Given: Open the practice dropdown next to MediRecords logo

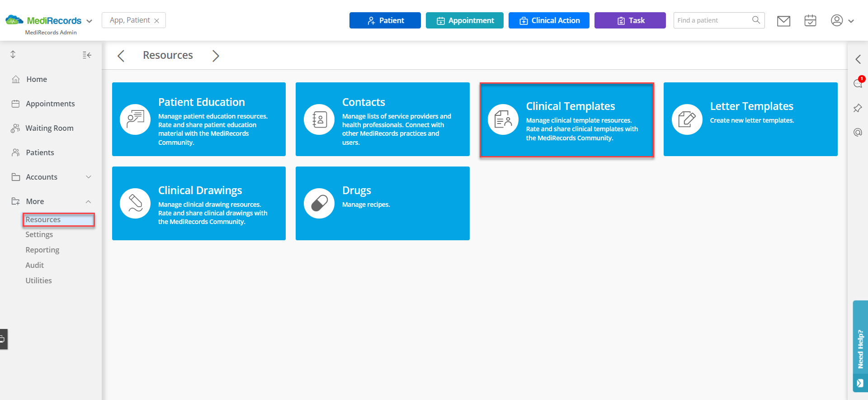Looking at the screenshot, I should click(89, 21).
